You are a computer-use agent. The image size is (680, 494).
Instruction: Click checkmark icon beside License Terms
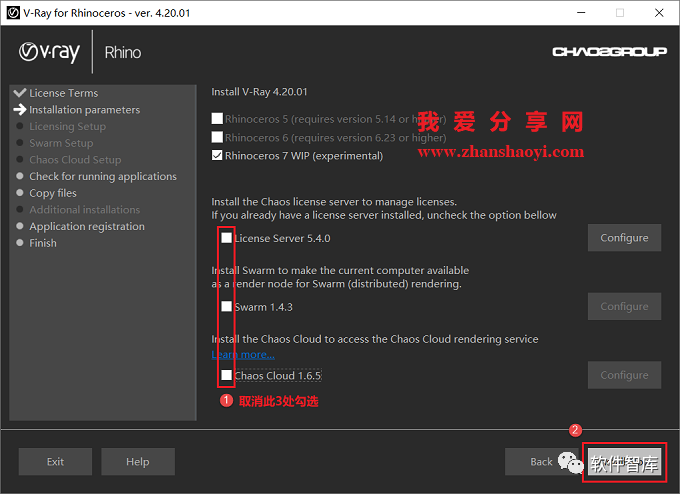coord(20,92)
